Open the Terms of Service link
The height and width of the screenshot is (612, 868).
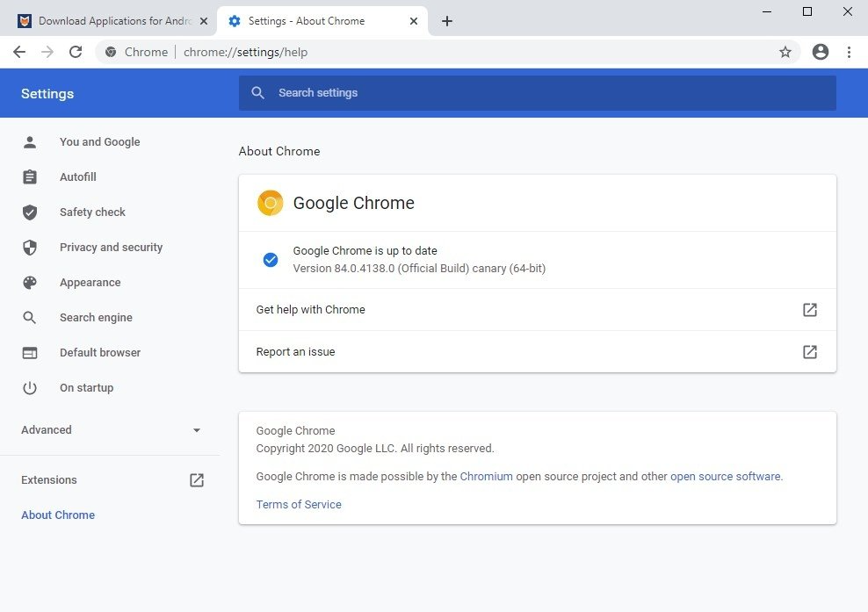[299, 505]
